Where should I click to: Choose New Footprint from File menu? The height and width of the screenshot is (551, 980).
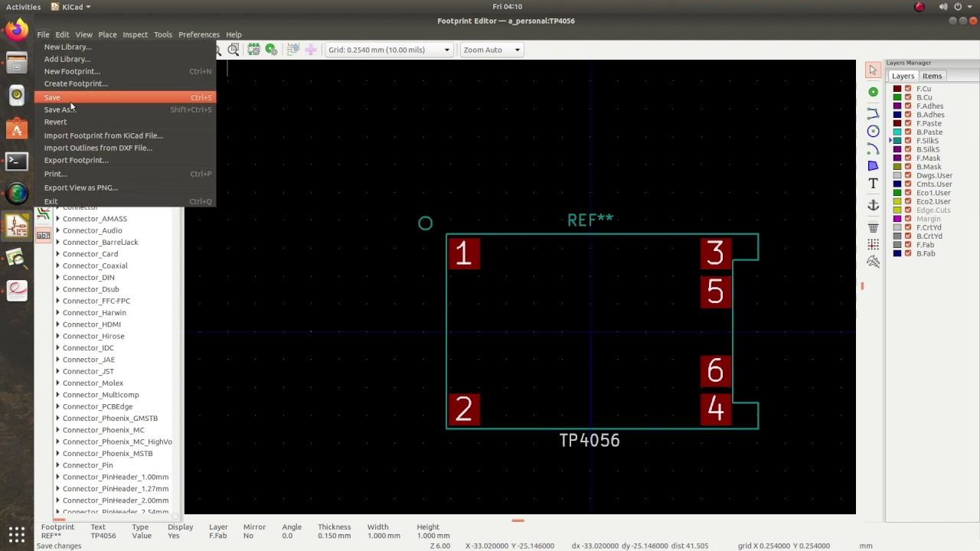coord(125,71)
